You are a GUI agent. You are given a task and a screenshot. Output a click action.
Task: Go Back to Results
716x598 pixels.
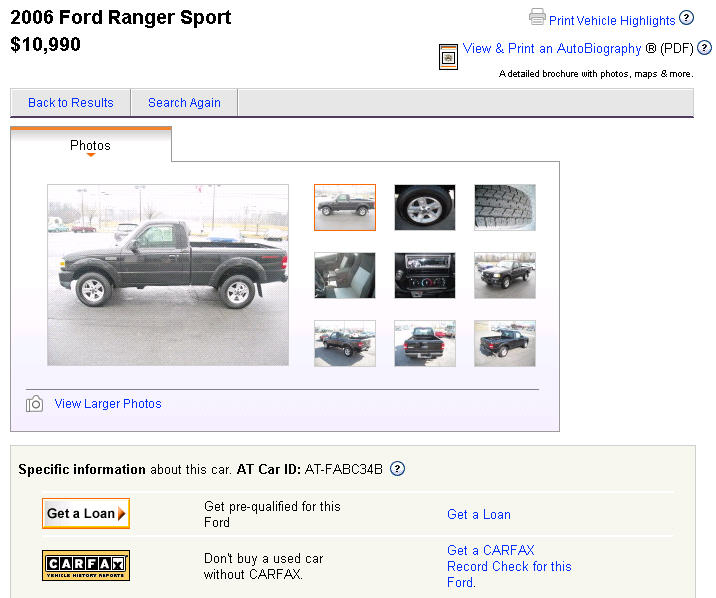(x=71, y=103)
